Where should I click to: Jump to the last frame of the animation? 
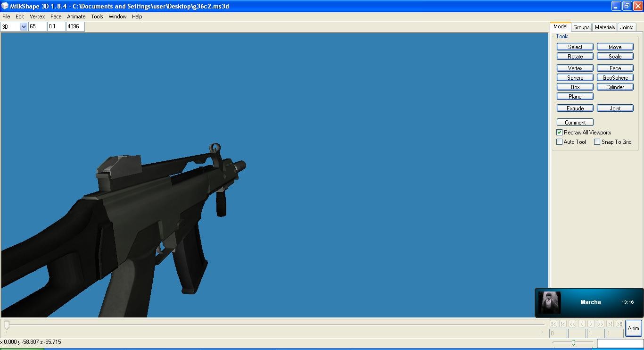[619, 324]
